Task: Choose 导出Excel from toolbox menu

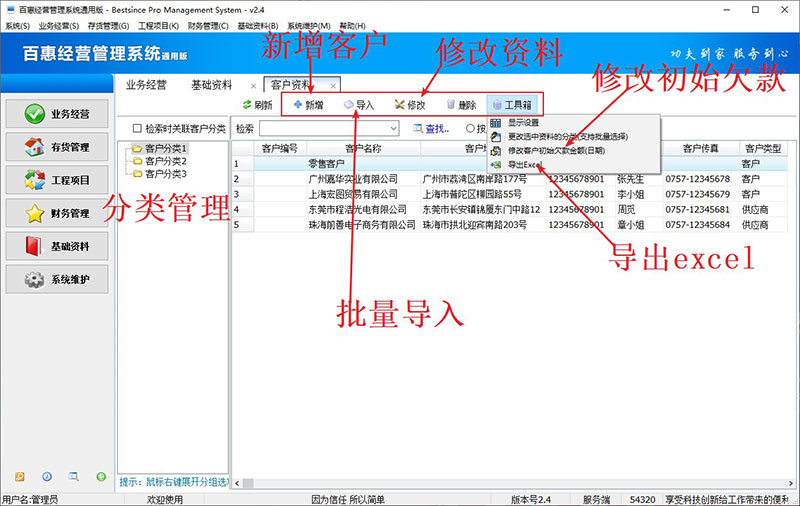Action: pyautogui.click(x=524, y=165)
